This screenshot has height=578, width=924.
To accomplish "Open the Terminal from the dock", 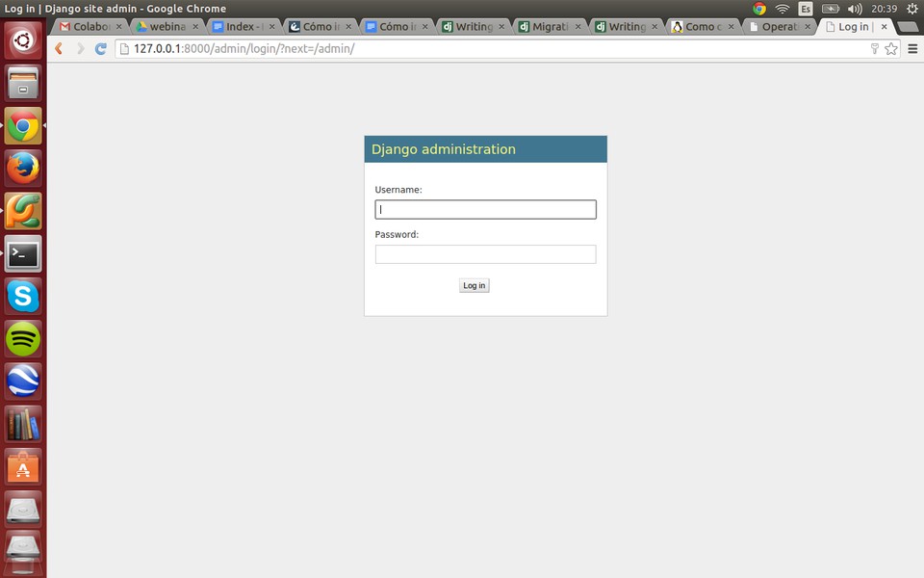I will click(23, 253).
